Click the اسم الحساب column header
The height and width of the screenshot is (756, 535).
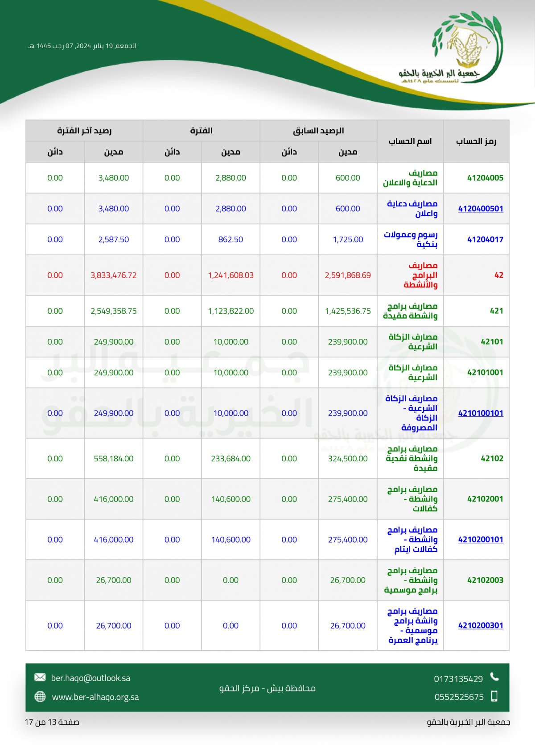[x=410, y=141]
